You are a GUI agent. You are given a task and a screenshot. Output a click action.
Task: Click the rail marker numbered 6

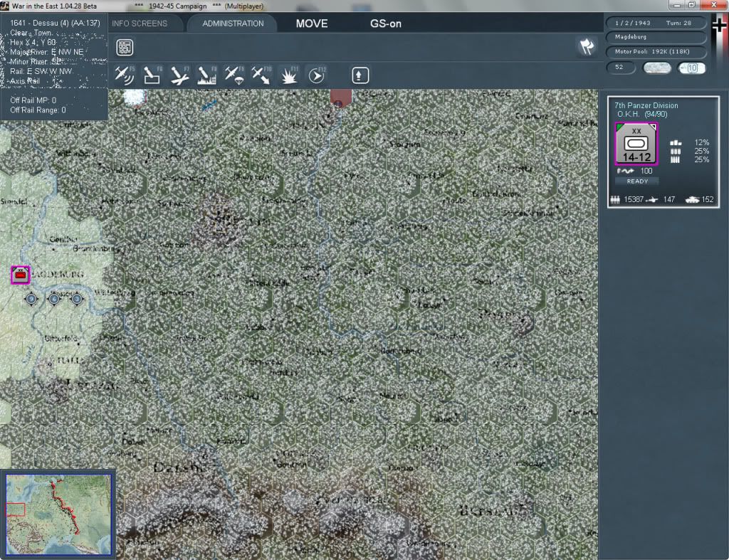tap(54, 299)
